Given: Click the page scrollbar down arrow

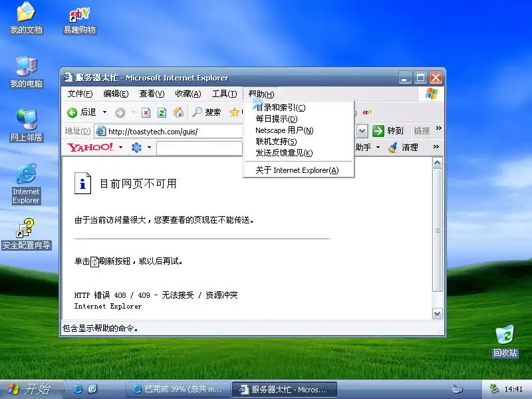Looking at the screenshot, I should (438, 313).
